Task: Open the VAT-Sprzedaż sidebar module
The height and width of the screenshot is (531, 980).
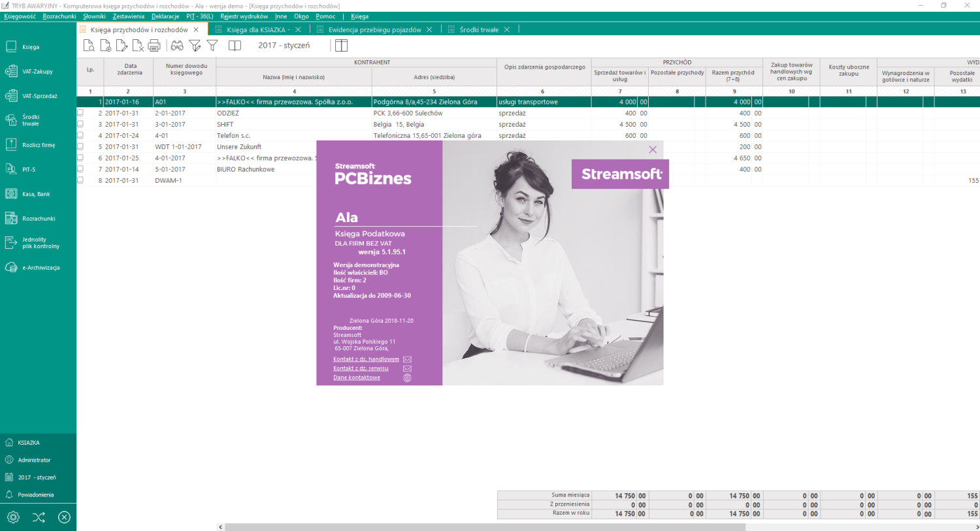Action: tap(31, 96)
